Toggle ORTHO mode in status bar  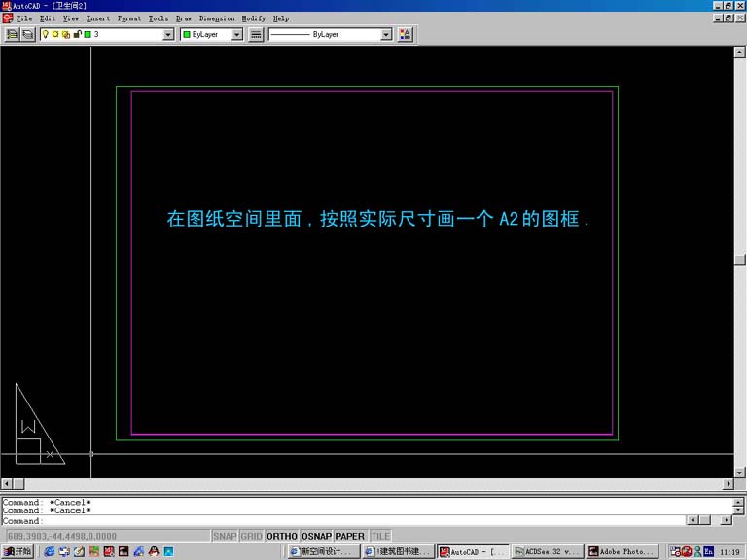tap(282, 537)
